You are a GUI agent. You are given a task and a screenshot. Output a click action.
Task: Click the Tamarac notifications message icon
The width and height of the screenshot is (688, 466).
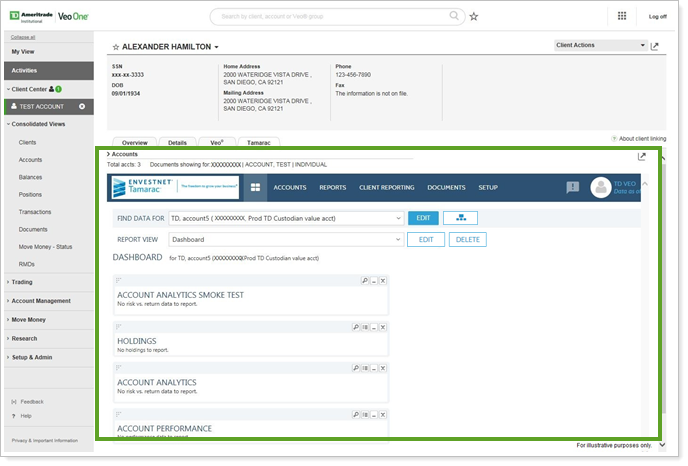point(573,187)
